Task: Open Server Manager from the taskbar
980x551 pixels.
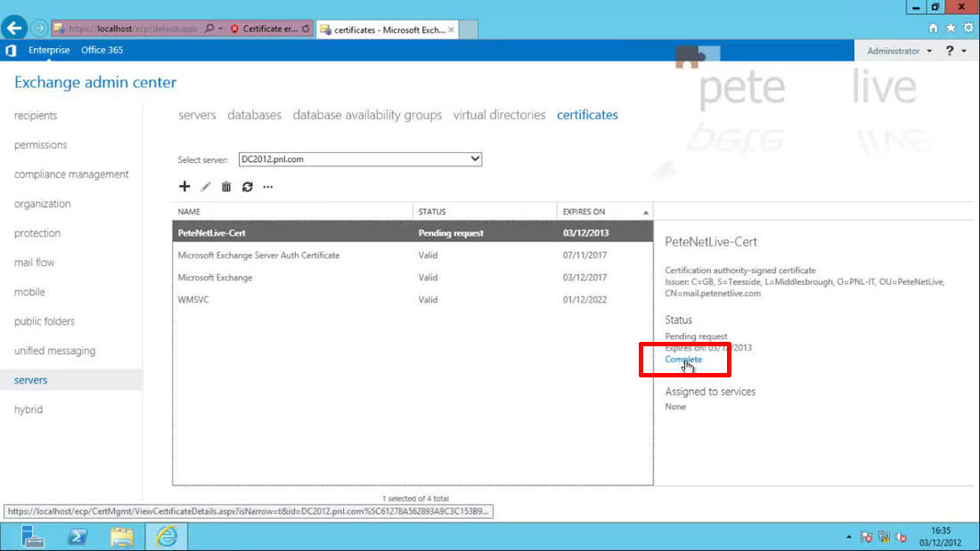Action: click(x=32, y=537)
